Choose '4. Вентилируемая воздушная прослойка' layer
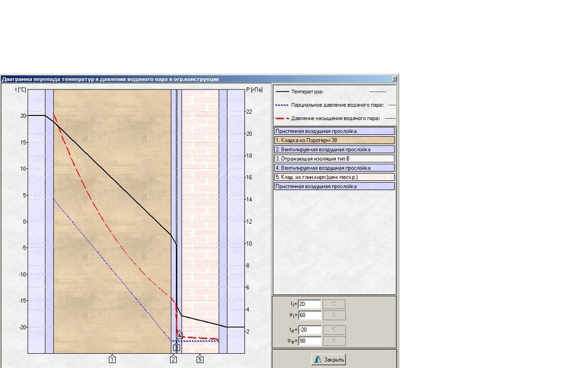Screen dimensions: 588x368 (x=333, y=168)
